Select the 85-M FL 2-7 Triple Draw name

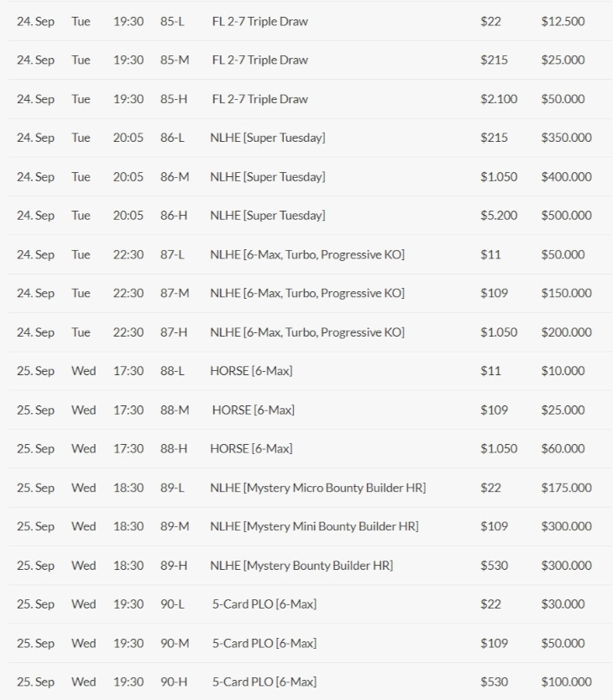coord(259,60)
